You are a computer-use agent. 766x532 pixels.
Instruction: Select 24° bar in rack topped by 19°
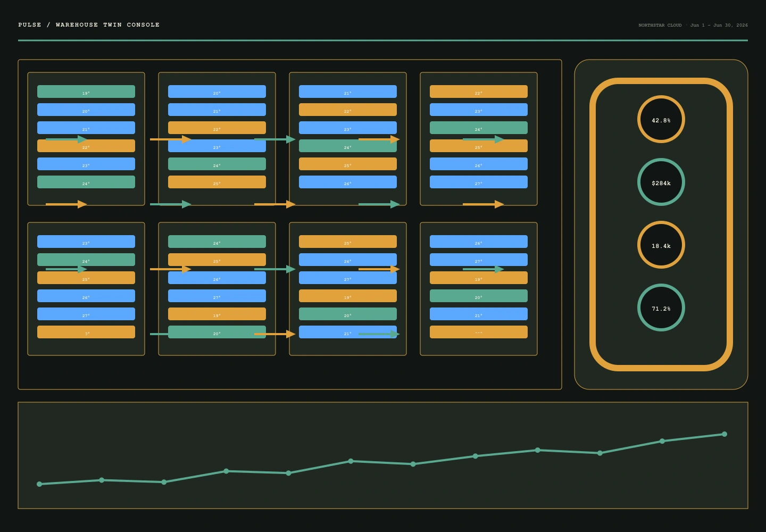(86, 182)
